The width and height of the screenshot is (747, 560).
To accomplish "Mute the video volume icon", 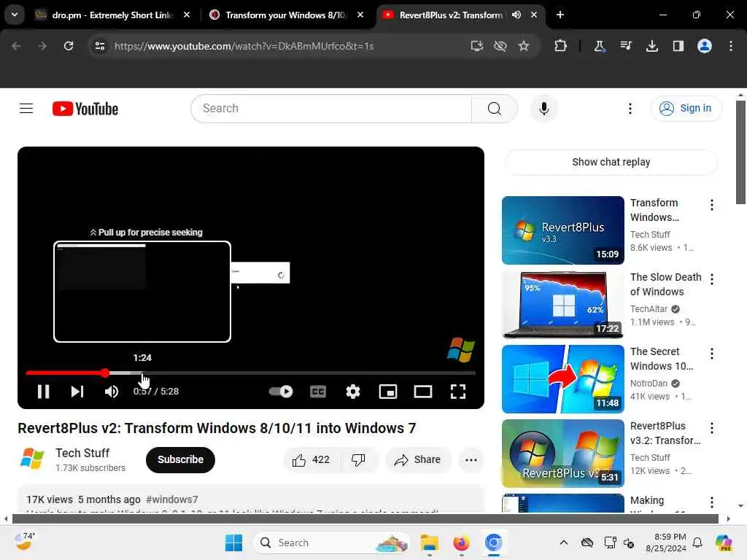I will pos(112,392).
